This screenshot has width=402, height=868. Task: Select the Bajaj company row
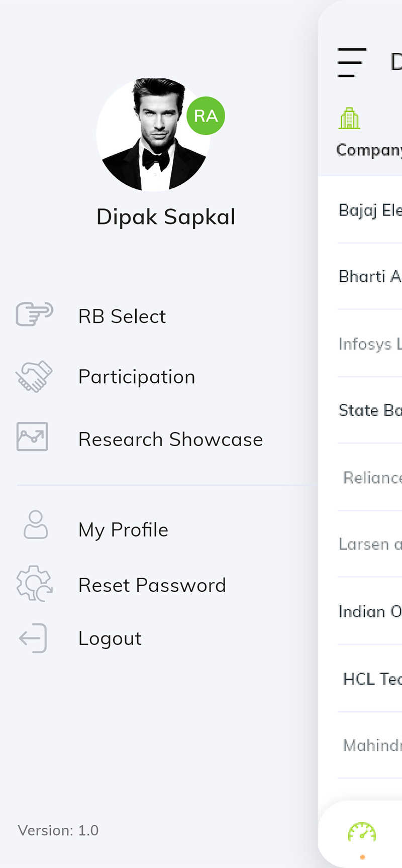pos(370,209)
